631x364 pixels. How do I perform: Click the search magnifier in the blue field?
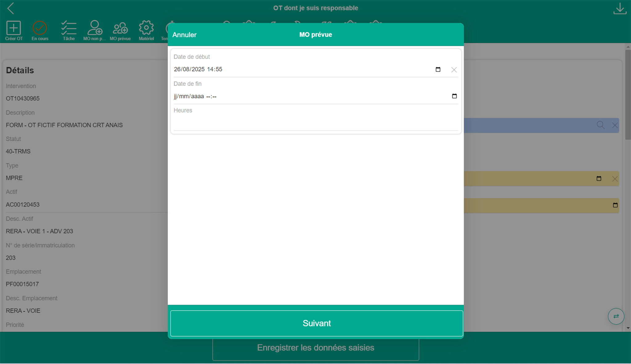[600, 125]
